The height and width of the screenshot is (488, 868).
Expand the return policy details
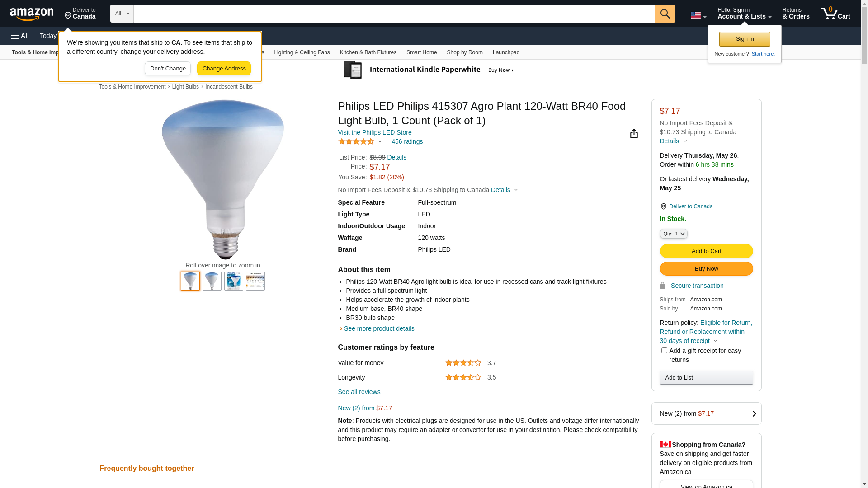[715, 341]
